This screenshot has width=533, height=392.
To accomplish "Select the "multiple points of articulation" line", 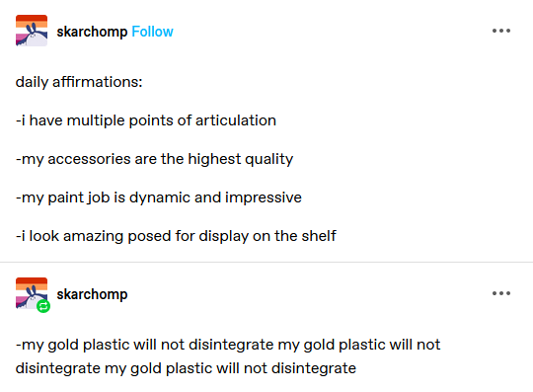I will tap(146, 120).
